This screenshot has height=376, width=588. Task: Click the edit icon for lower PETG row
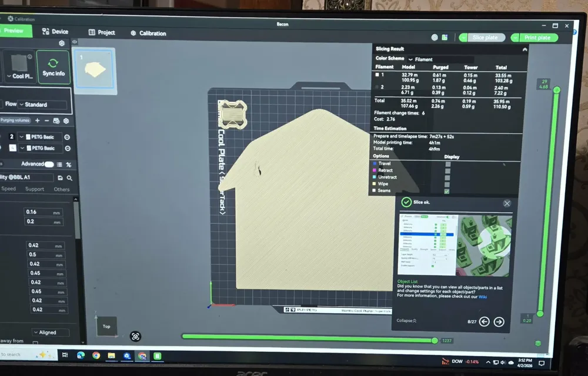pos(68,148)
